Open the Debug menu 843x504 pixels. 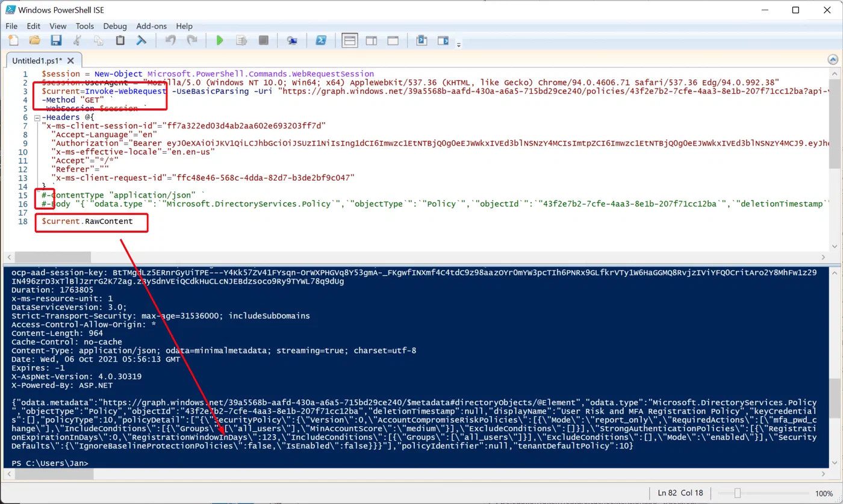pyautogui.click(x=115, y=26)
